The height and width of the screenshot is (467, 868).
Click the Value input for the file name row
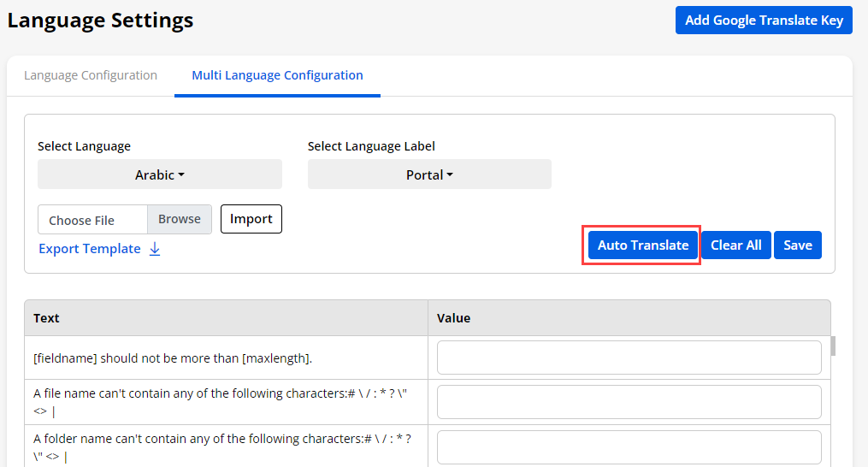point(629,402)
